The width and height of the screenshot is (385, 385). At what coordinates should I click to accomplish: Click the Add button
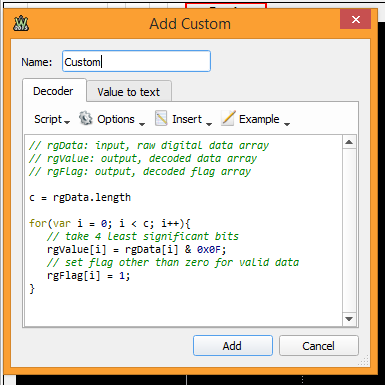pos(232,346)
